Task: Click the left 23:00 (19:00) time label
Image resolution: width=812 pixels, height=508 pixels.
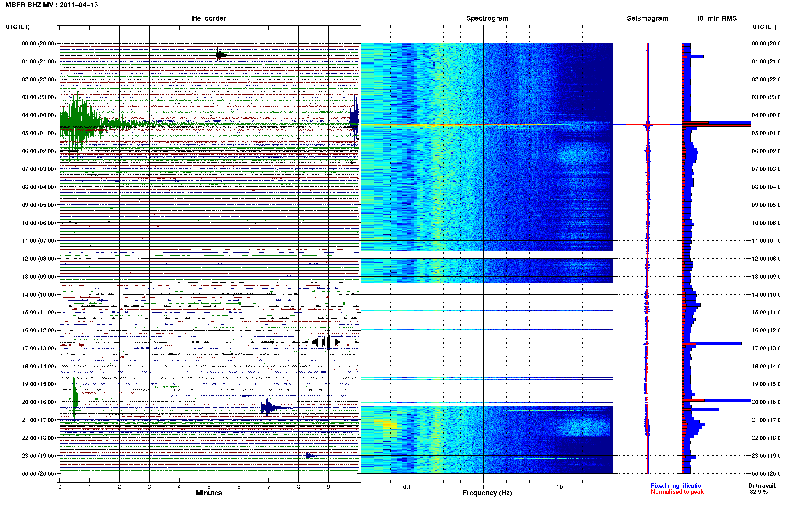Action: 39,456
